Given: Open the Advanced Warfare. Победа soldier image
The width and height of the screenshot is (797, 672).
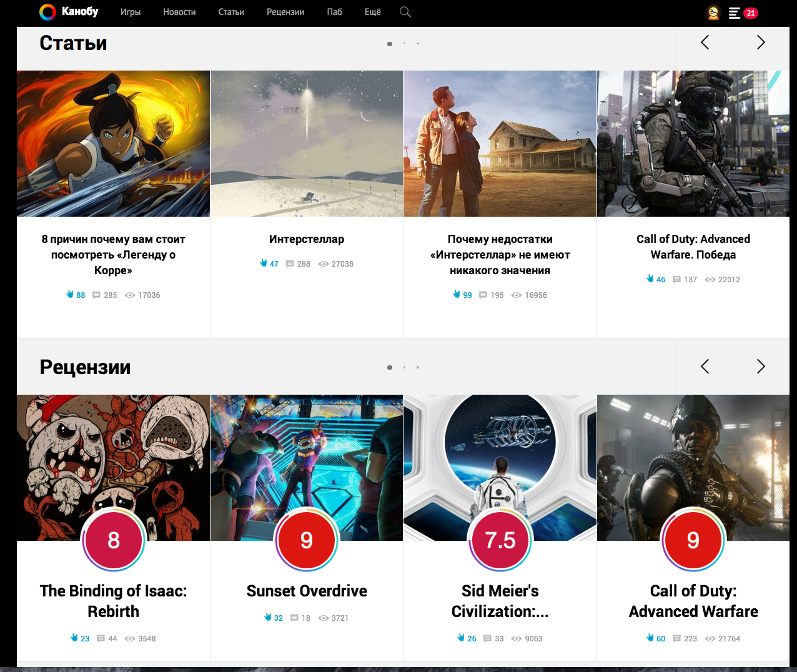Looking at the screenshot, I should tap(693, 144).
